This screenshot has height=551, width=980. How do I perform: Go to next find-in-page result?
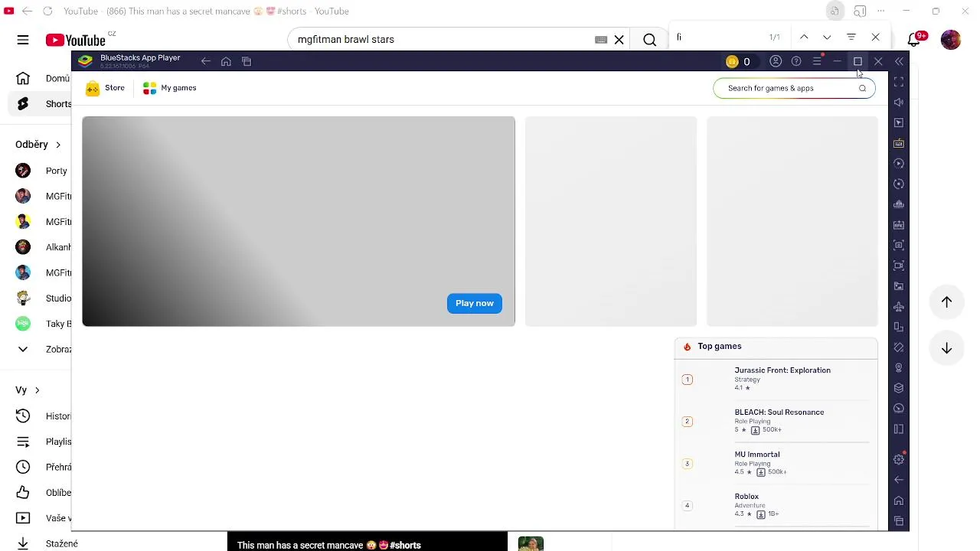pos(827,37)
